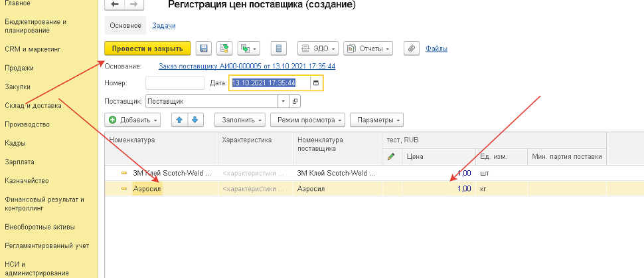Open the Производство section
This screenshot has width=644, height=278.
pos(27,124)
